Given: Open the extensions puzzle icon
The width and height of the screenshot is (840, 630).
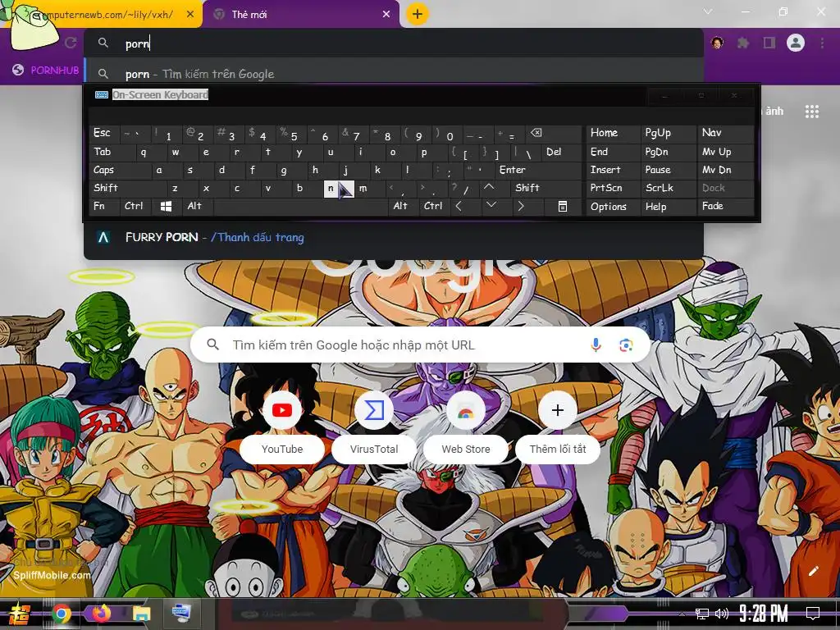Looking at the screenshot, I should pyautogui.click(x=743, y=43).
